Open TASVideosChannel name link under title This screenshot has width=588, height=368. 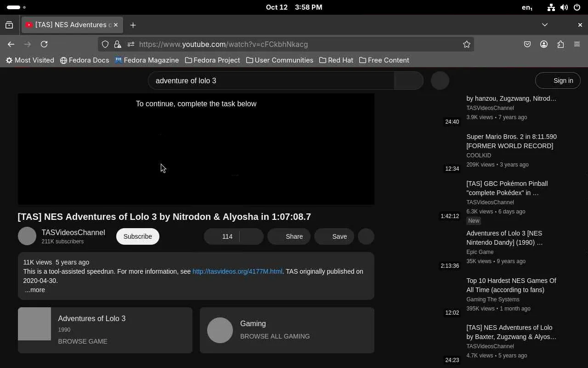click(73, 233)
